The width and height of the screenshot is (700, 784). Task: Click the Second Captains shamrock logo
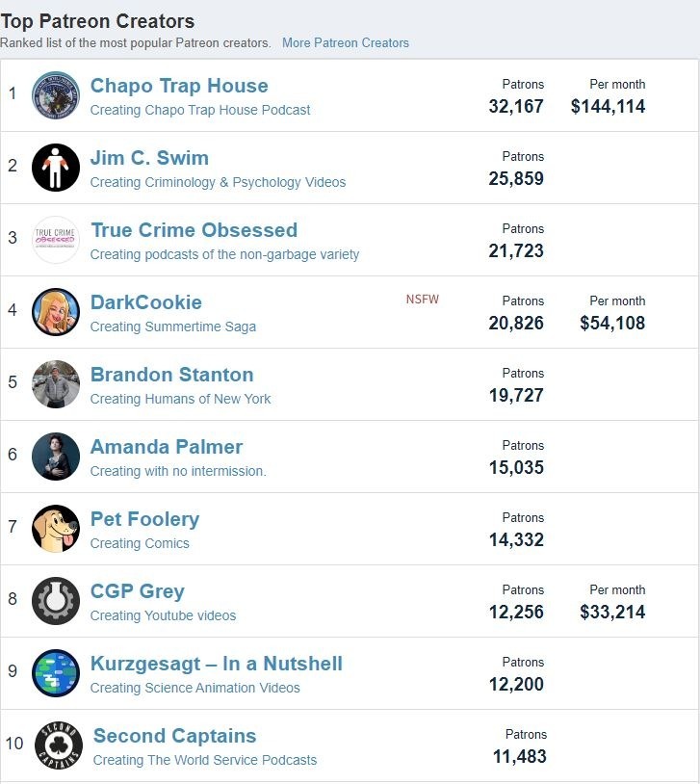(59, 745)
